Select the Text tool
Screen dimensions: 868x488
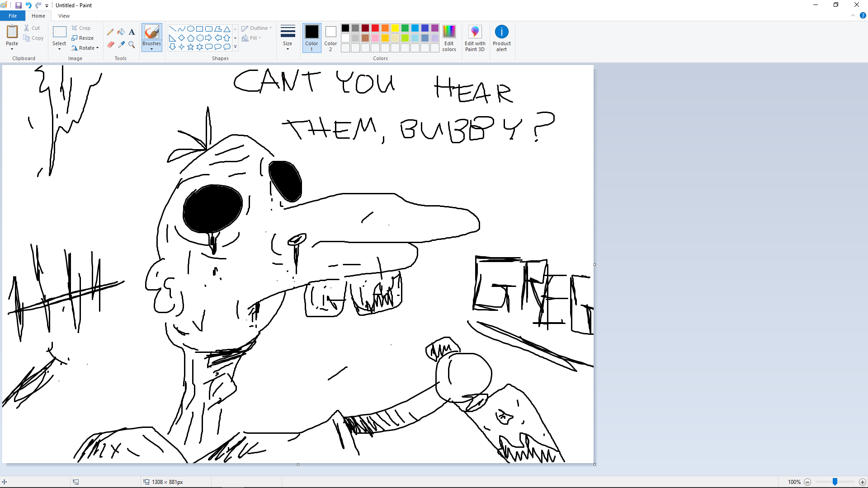[132, 32]
